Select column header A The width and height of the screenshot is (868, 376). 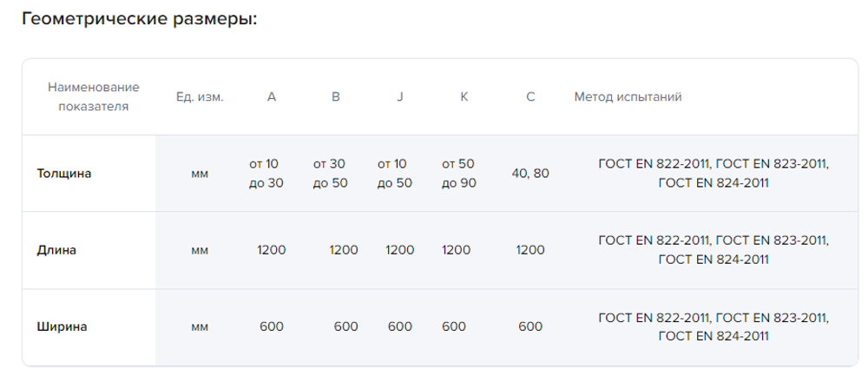tap(272, 97)
